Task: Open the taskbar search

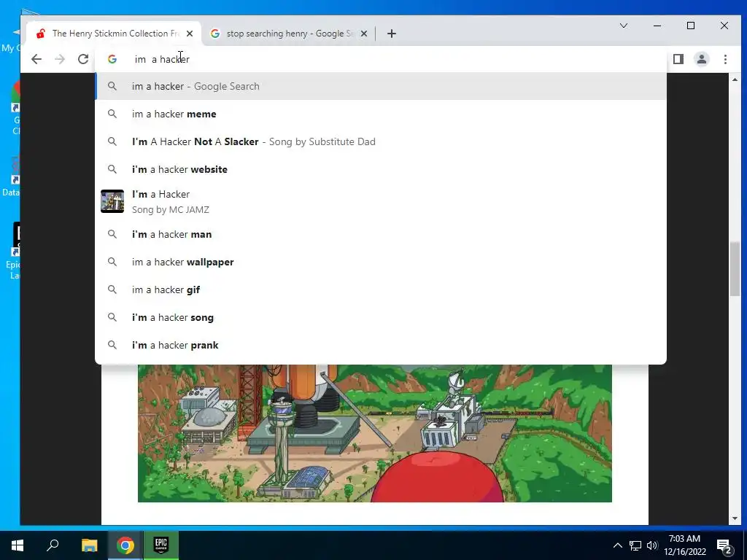Action: point(53,545)
